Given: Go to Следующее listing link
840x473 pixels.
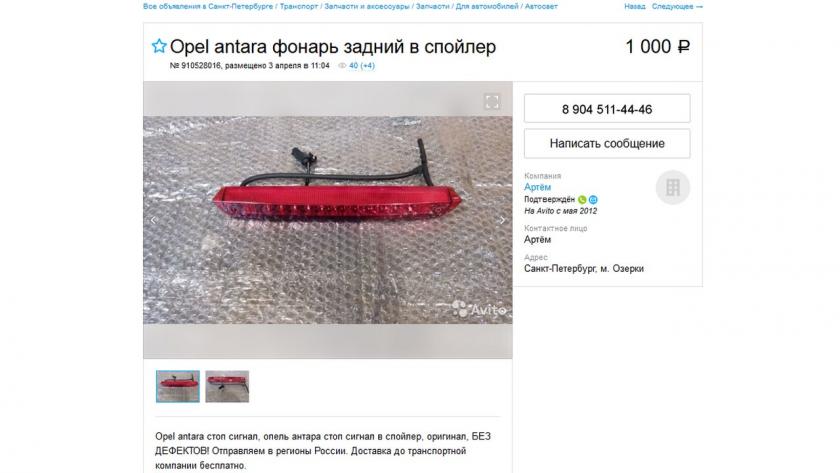Looking at the screenshot, I should click(677, 6).
